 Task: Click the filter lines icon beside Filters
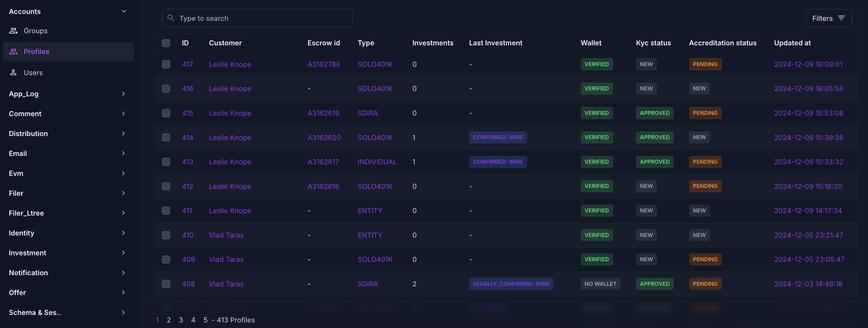pyautogui.click(x=841, y=18)
